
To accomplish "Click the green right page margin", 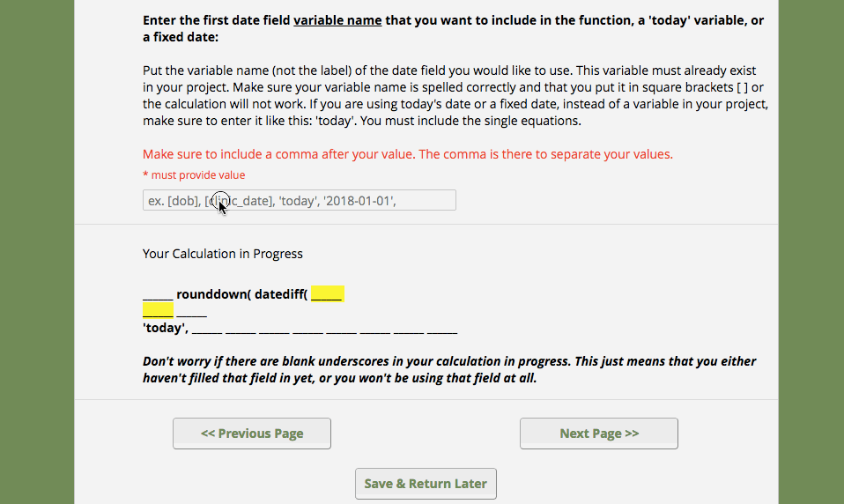I will click(x=811, y=252).
